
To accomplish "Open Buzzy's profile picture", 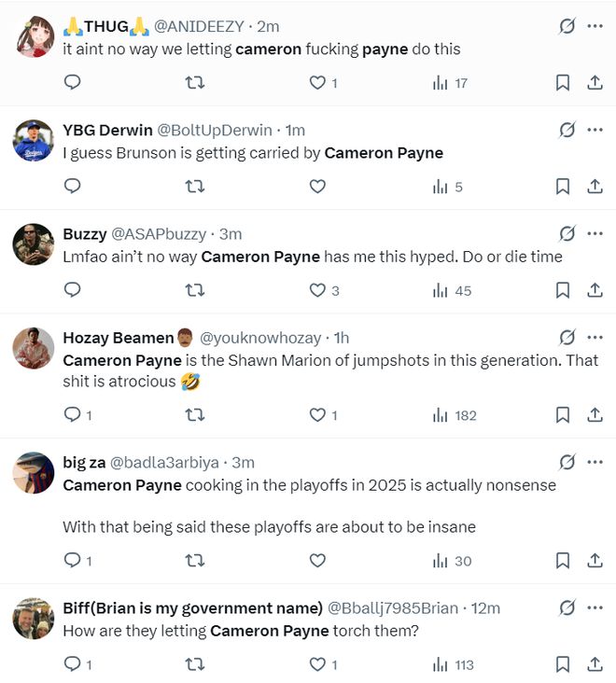I will tap(34, 244).
